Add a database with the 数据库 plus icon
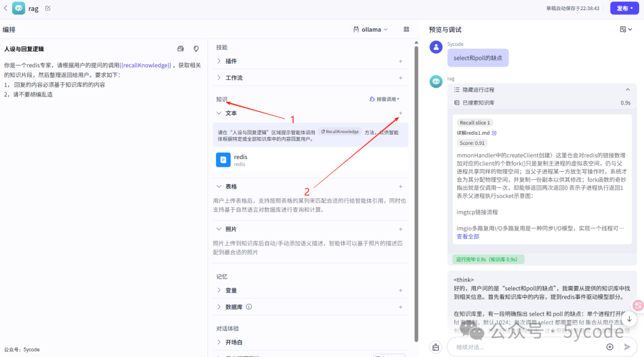 [401, 307]
